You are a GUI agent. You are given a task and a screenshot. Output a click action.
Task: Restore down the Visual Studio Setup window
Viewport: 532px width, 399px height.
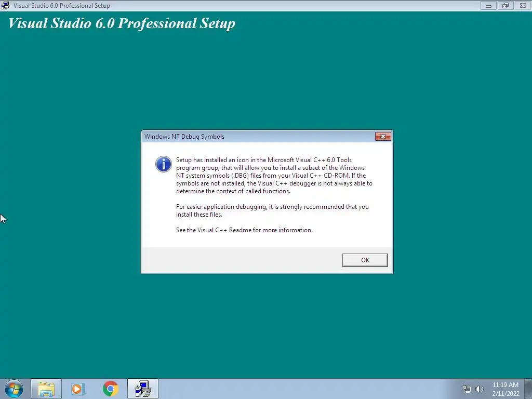506,5
